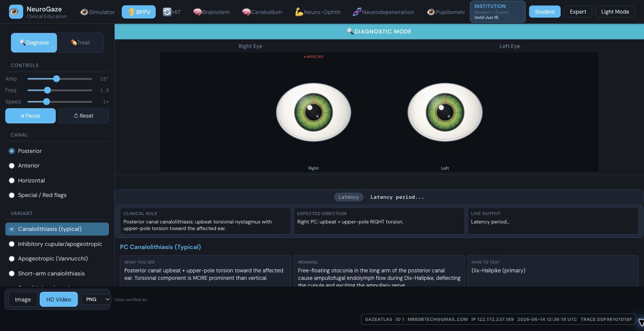Open the Simulator tab
Image resolution: width=644 pixels, height=331 pixels.
click(97, 12)
